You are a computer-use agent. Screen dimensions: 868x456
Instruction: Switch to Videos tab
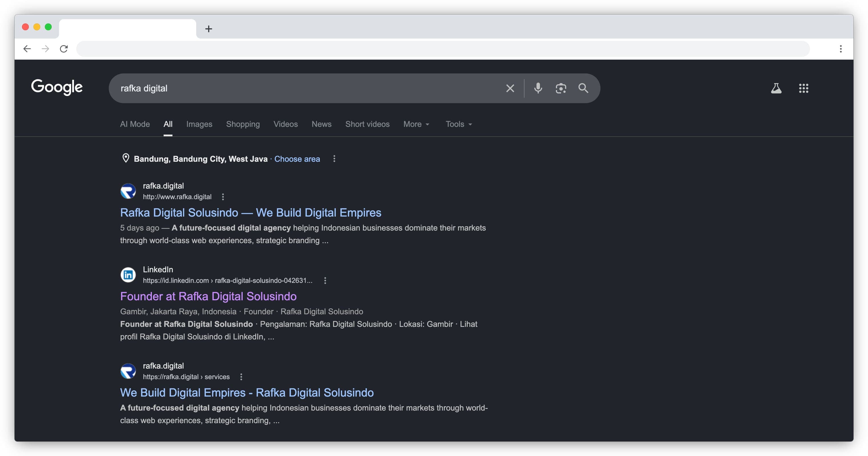click(x=286, y=124)
